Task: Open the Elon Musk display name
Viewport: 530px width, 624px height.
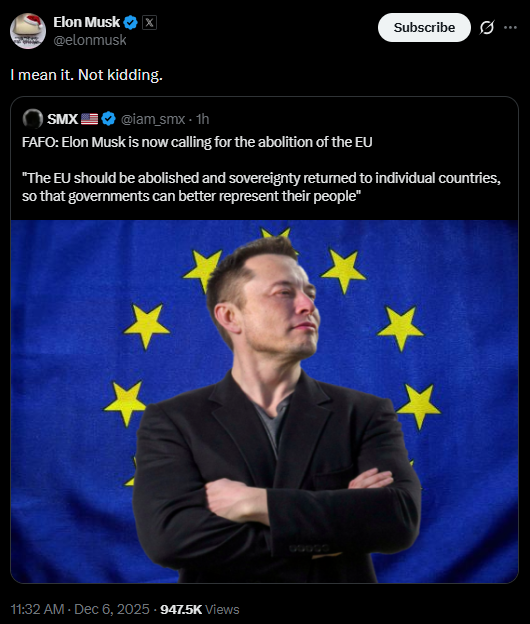Action: pos(86,22)
